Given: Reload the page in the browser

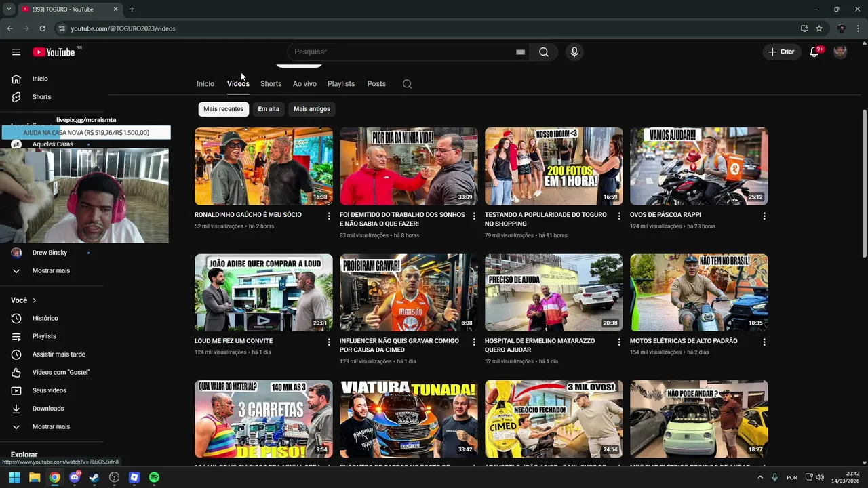Looking at the screenshot, I should coord(42,28).
